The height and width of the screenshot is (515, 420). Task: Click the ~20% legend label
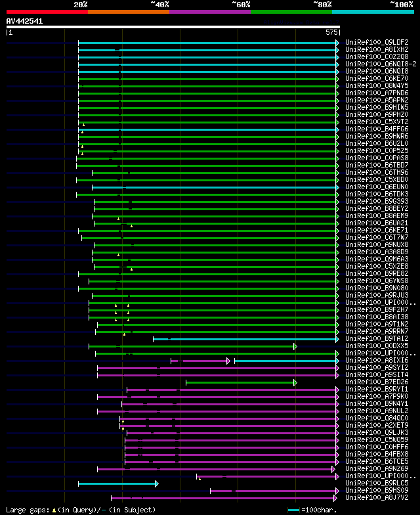click(x=80, y=5)
